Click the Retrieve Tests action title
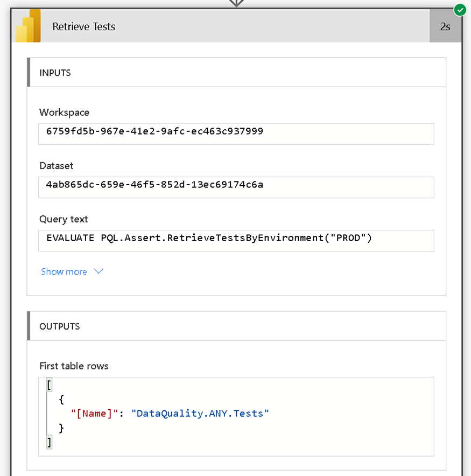The height and width of the screenshot is (476, 471). tap(84, 27)
